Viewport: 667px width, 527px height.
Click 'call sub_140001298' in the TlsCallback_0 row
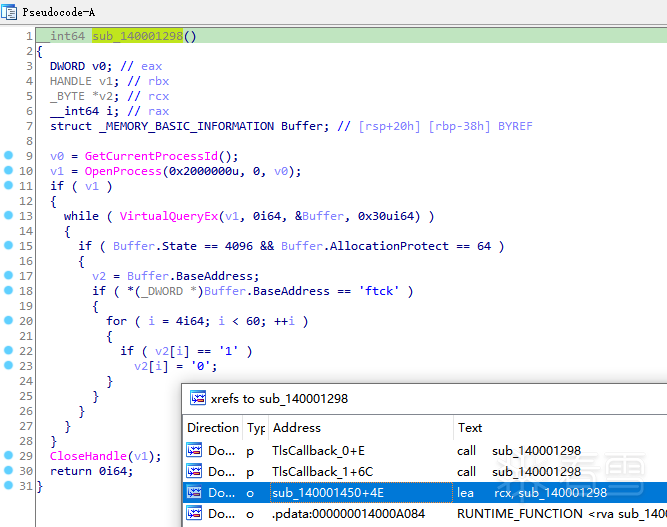519,450
